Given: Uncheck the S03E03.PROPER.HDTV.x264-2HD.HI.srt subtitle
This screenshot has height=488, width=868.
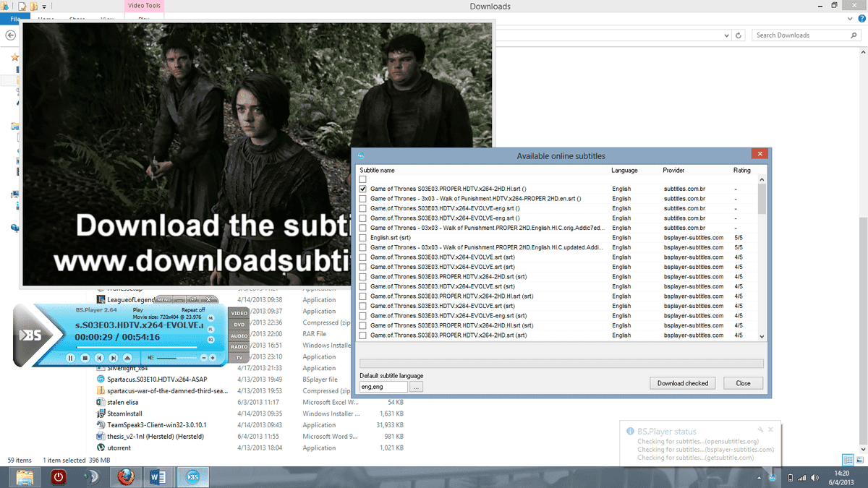Looking at the screenshot, I should [363, 189].
